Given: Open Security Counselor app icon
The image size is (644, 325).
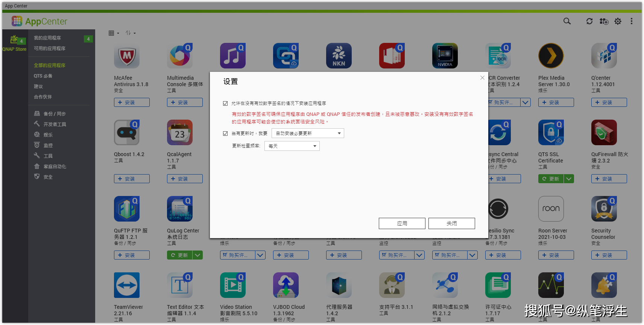Looking at the screenshot, I should point(604,209).
